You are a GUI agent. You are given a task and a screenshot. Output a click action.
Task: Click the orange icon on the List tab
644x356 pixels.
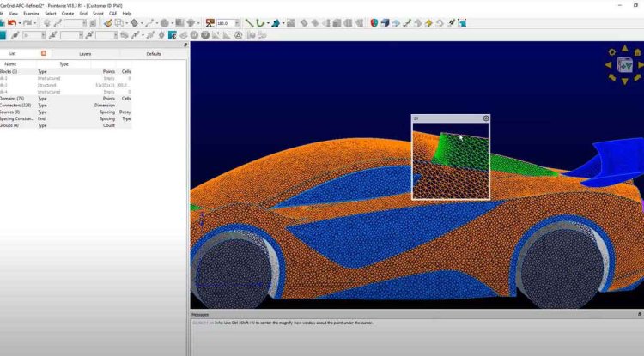pyautogui.click(x=44, y=53)
